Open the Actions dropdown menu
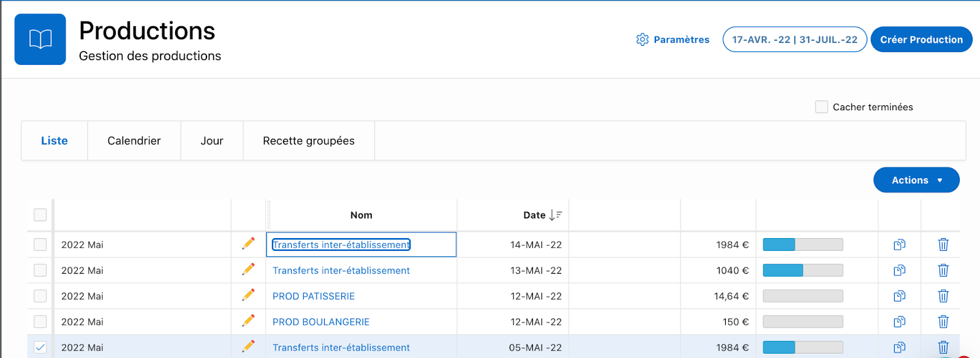 [x=916, y=180]
